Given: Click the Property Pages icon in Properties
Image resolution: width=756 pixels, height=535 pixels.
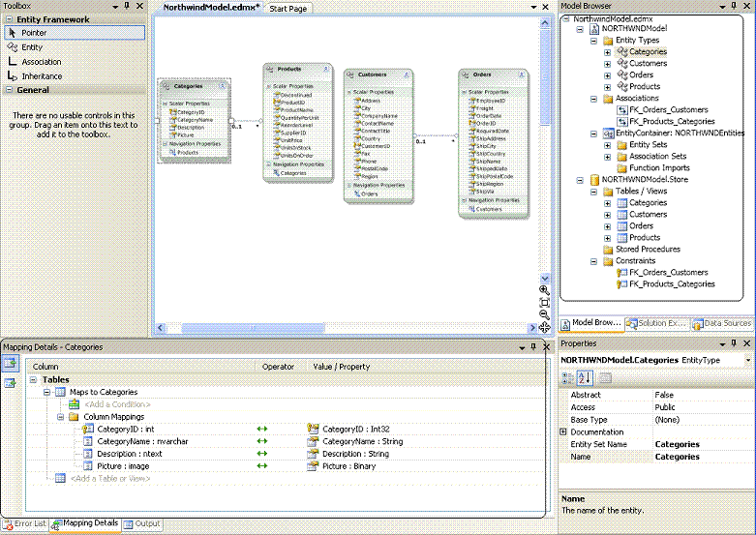Looking at the screenshot, I should click(605, 378).
